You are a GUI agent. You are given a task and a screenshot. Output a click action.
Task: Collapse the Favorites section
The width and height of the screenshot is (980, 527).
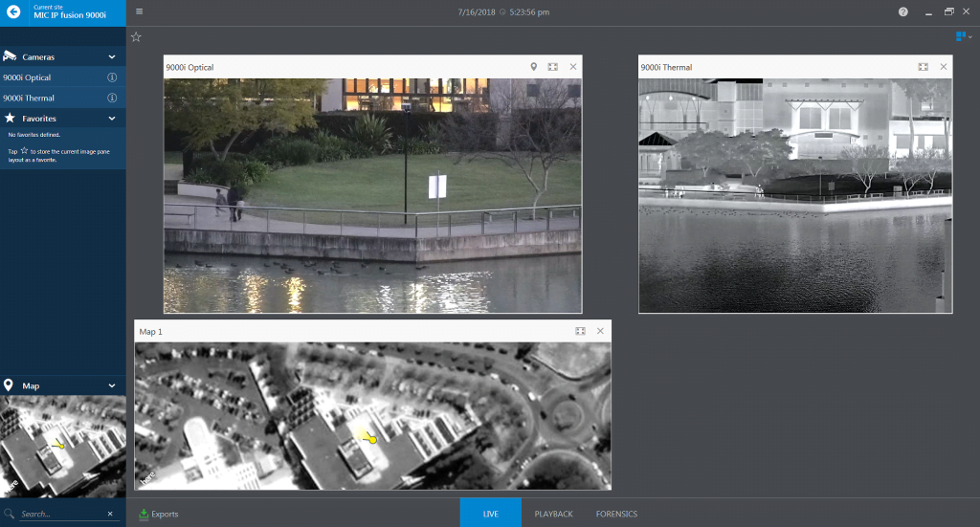tap(112, 119)
